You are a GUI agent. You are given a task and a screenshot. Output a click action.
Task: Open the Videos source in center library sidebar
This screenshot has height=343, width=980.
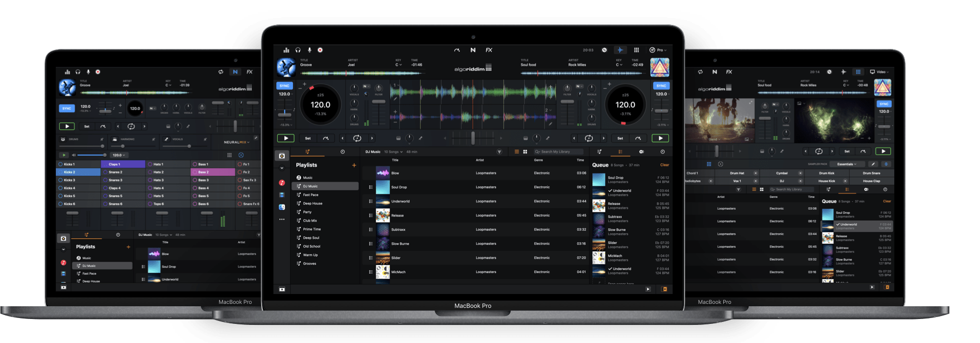(282, 195)
